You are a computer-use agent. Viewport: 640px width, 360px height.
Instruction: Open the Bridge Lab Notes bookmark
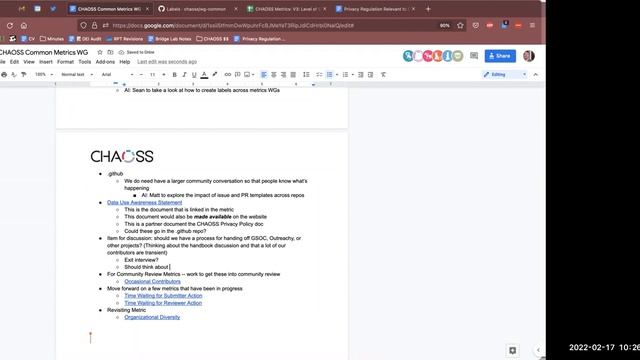(169, 39)
